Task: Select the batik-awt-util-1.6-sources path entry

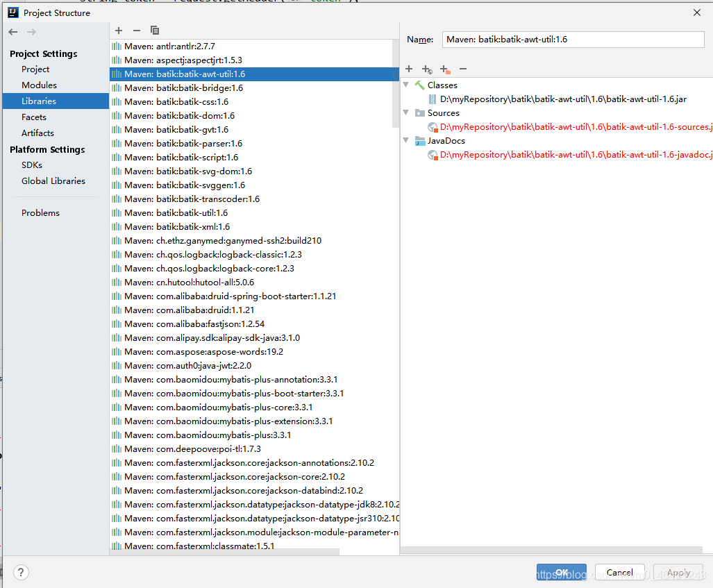Action: pyautogui.click(x=576, y=127)
